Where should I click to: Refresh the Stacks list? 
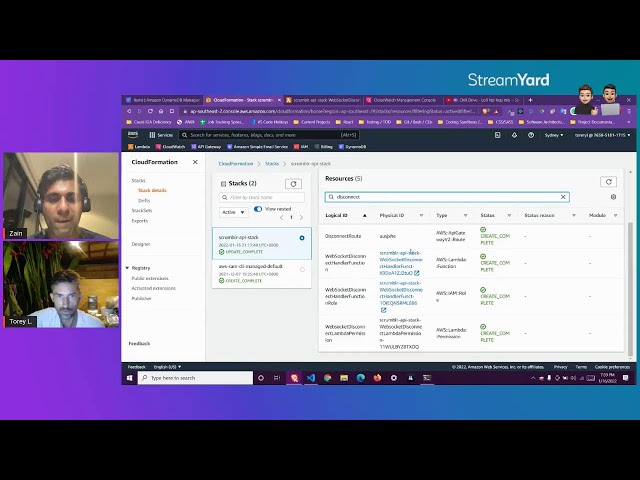[x=293, y=184]
